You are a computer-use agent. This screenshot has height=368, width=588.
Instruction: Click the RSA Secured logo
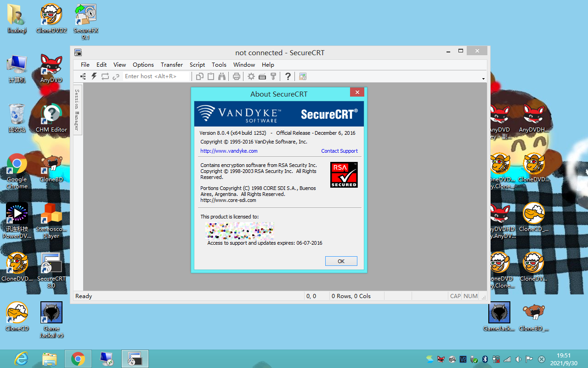[344, 175]
